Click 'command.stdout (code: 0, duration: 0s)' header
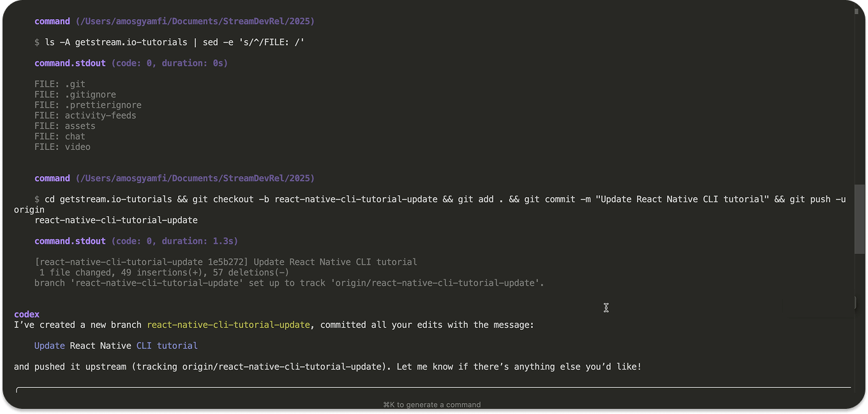 pos(131,63)
